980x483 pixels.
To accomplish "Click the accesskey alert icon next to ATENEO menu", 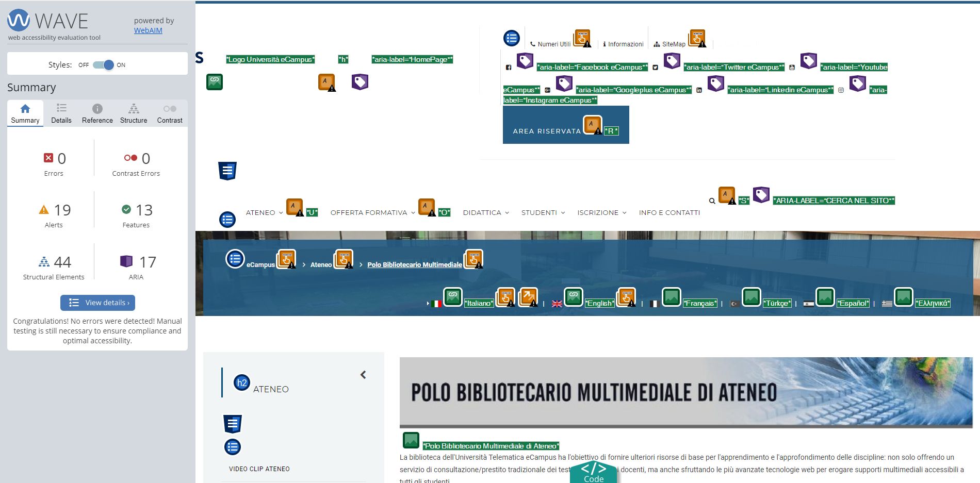I will click(295, 207).
